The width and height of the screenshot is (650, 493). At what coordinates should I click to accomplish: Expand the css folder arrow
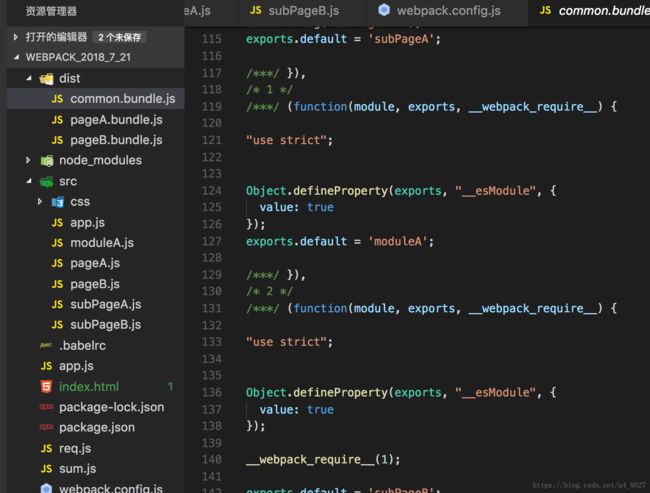click(39, 202)
